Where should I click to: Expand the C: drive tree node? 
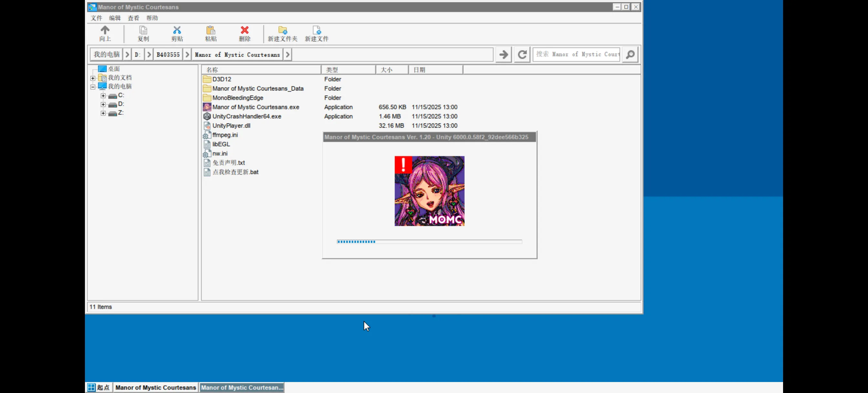[x=103, y=96]
